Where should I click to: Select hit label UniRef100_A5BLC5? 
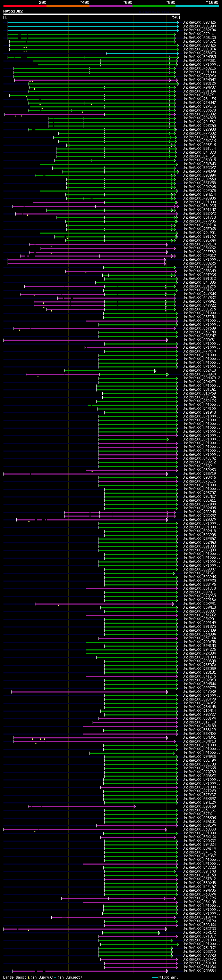[x=199, y=38]
